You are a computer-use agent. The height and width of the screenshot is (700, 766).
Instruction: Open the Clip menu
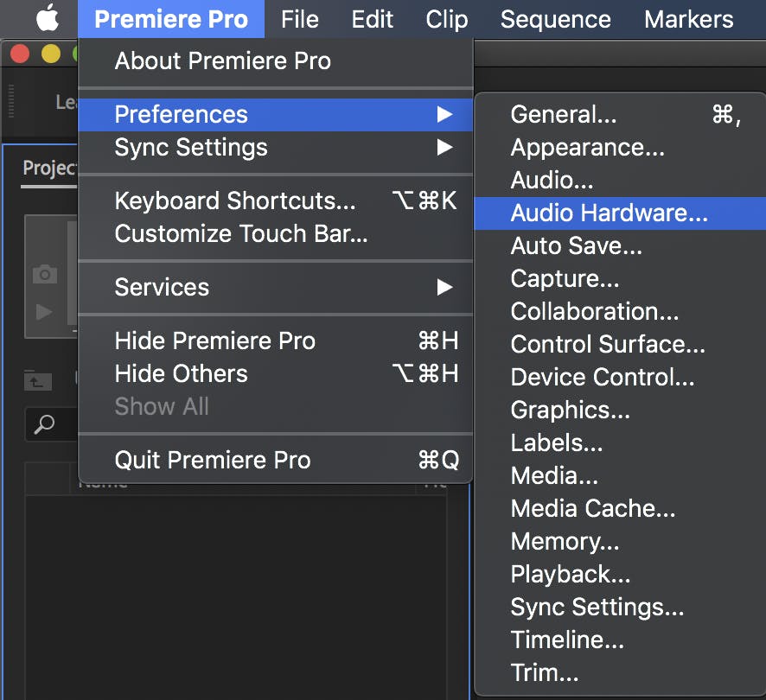click(x=446, y=19)
